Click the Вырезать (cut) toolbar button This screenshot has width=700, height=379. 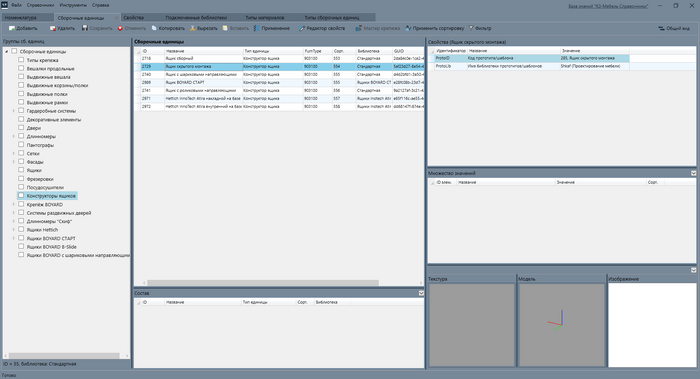tap(204, 28)
